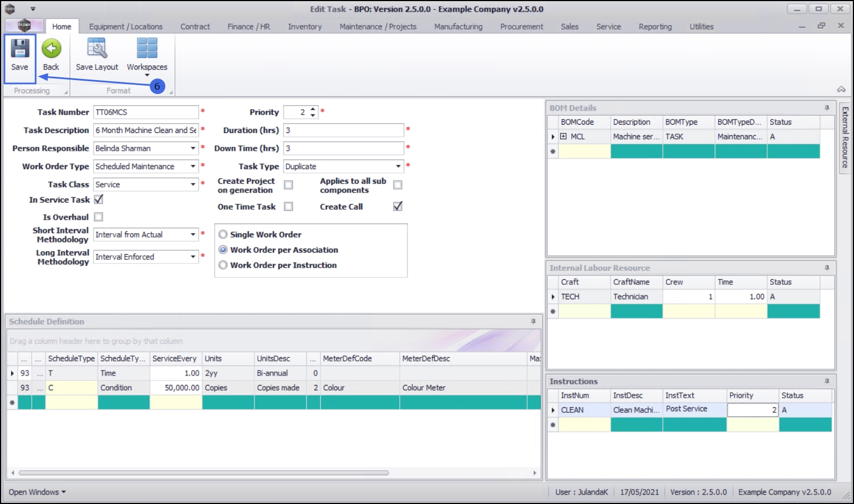The image size is (854, 504).
Task: Open the Person Responsible dropdown
Action: coord(193,149)
